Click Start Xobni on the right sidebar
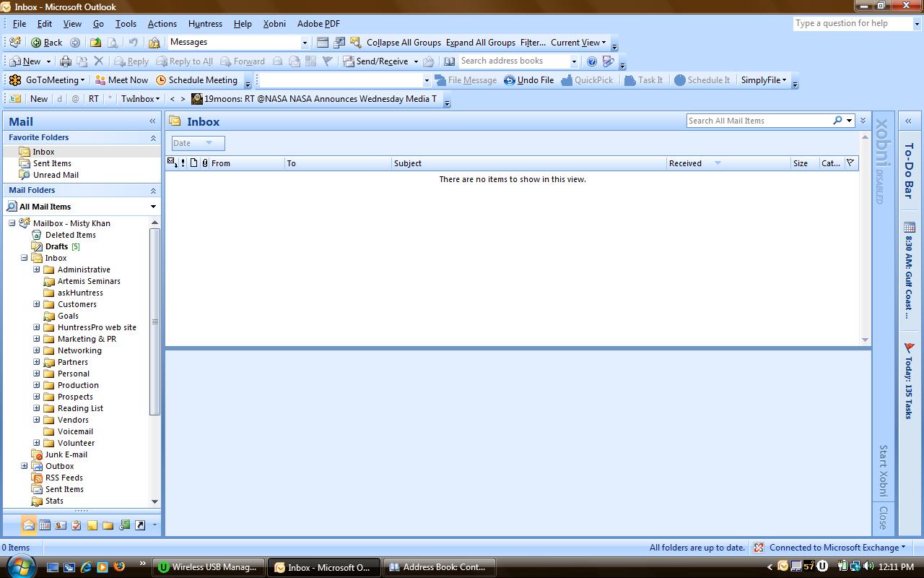The image size is (924, 578). [884, 470]
